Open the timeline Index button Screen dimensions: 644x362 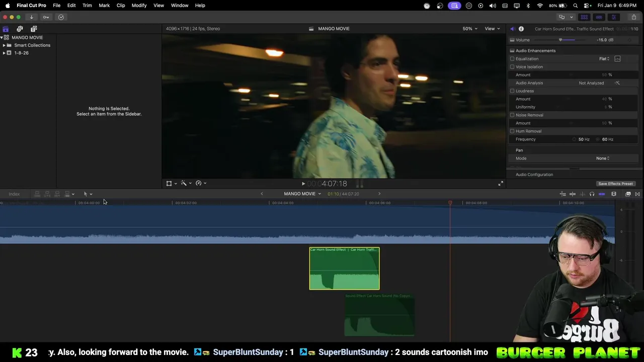tap(14, 194)
